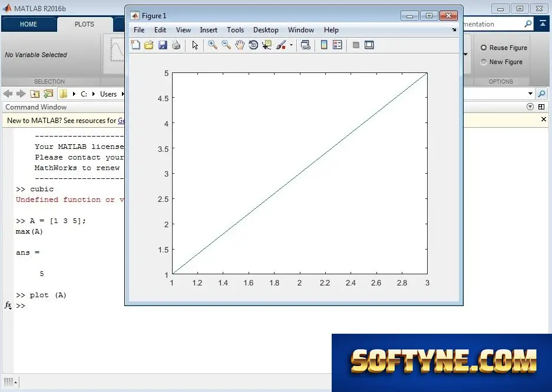Select the Reuse Figure radio button
552x392 pixels.
[x=484, y=48]
